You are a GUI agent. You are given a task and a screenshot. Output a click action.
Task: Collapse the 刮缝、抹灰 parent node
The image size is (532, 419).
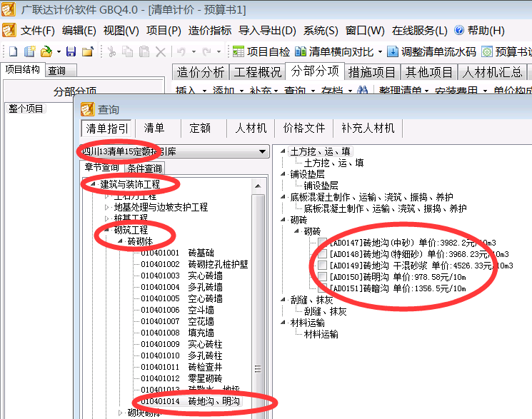283,300
